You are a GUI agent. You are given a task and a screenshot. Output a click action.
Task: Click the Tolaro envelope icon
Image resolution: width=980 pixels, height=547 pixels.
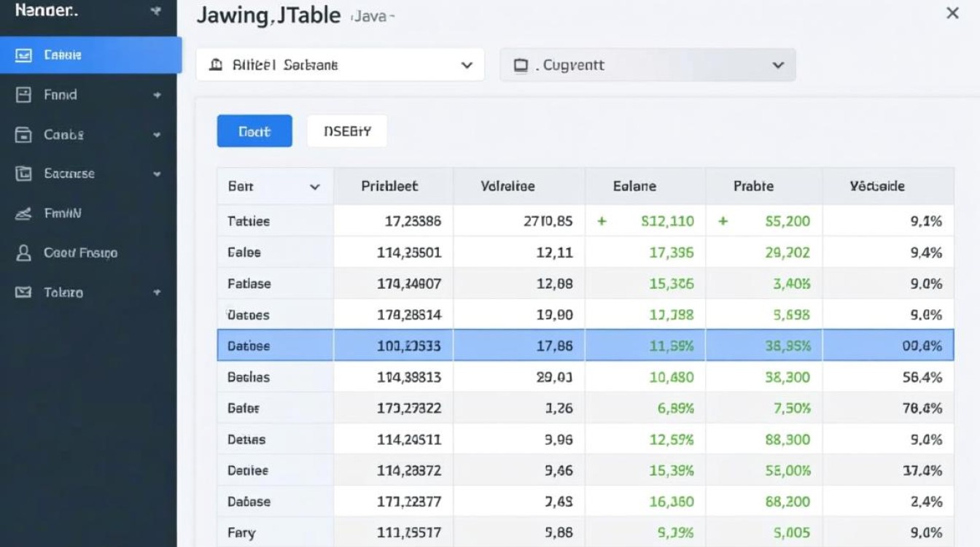click(x=23, y=292)
